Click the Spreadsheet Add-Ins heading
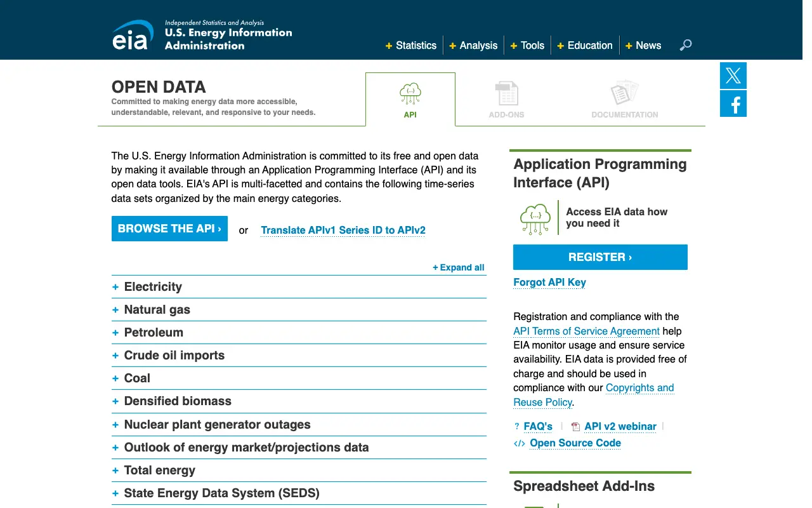 point(584,486)
